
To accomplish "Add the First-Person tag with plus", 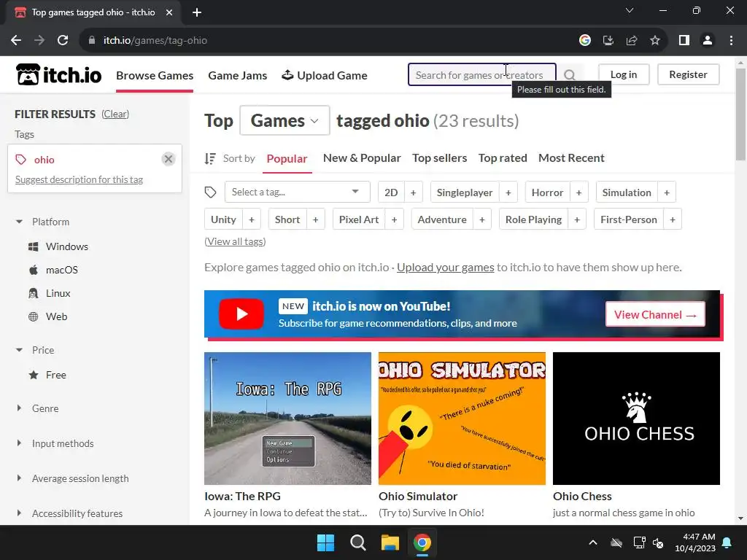I will point(672,219).
